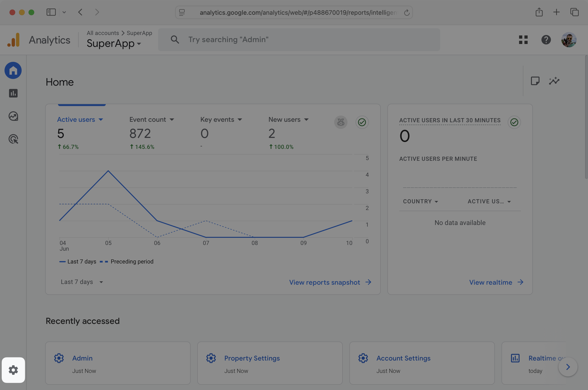Click the Analytics help question mark icon

point(546,40)
